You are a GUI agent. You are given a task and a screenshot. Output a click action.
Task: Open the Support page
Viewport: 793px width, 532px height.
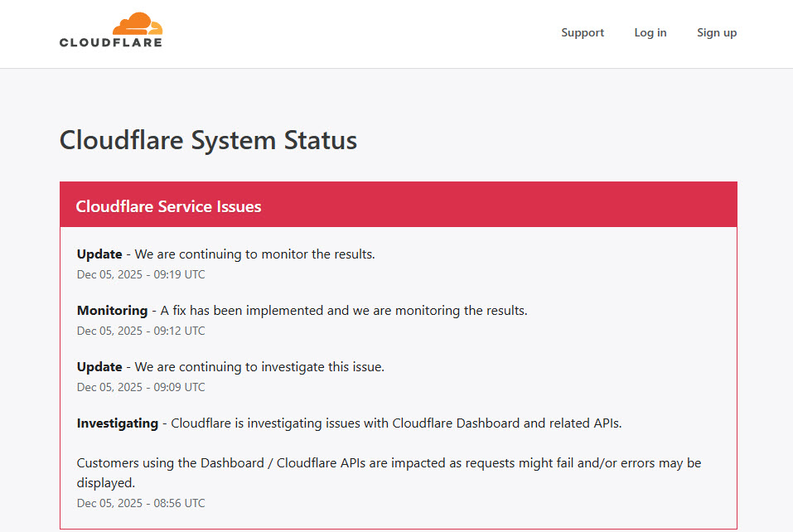[582, 32]
